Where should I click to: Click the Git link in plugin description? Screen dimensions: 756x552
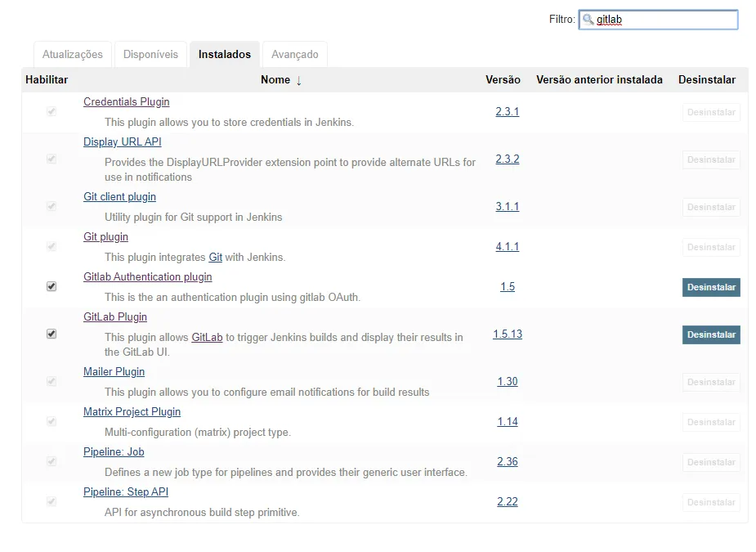215,257
